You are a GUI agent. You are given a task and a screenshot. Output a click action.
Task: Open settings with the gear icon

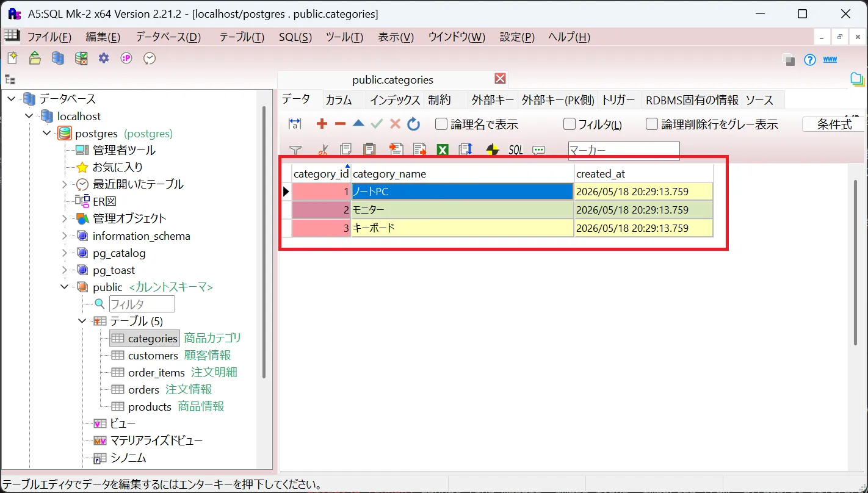coord(104,58)
